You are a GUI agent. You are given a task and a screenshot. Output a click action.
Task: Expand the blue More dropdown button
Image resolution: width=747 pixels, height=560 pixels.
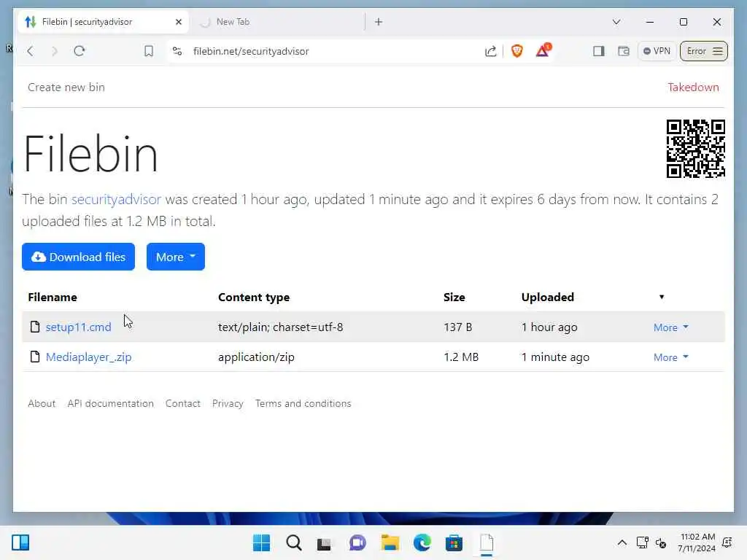point(176,257)
